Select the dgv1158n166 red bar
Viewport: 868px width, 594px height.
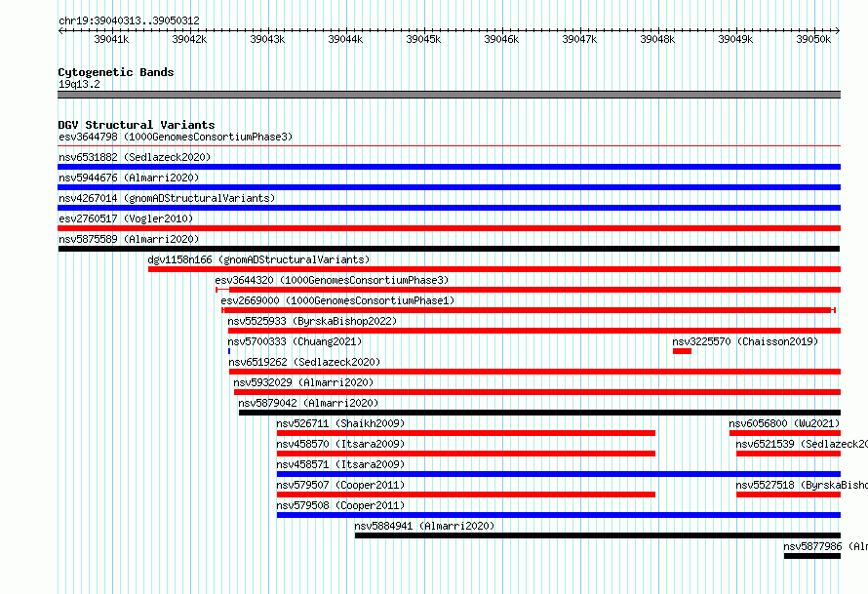tap(494, 269)
